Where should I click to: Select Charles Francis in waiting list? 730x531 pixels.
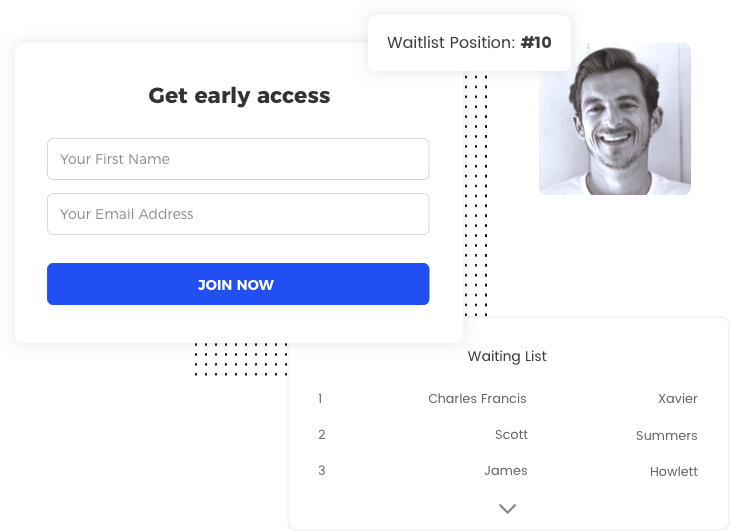coord(477,399)
